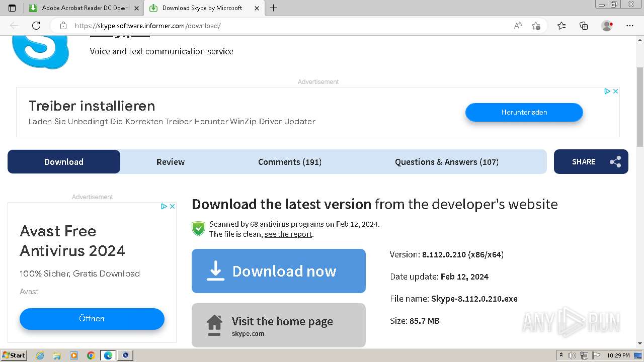Open Edge Settings and more menu
Screen dimensions: 644x362
(x=630, y=26)
